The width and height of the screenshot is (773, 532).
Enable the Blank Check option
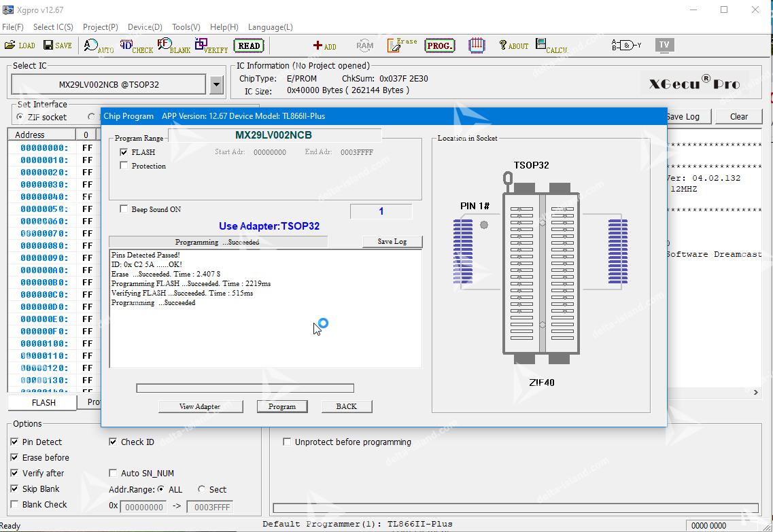click(x=14, y=504)
